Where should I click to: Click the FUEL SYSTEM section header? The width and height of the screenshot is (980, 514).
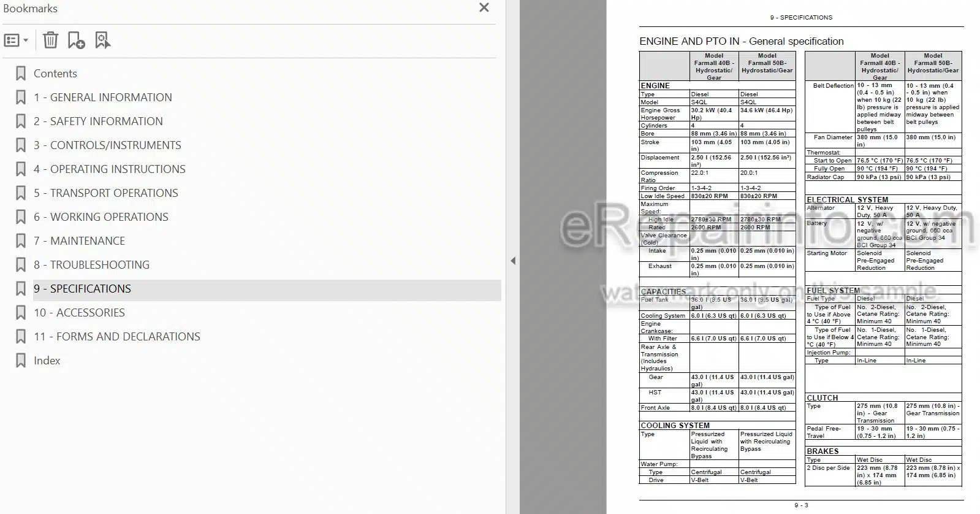(833, 291)
